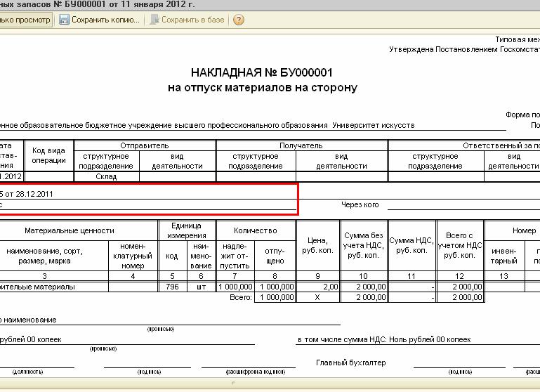Screen dimensions: 540x392
Task: Click the floppy disk icon for Сохранить копию
Action: (x=64, y=20)
